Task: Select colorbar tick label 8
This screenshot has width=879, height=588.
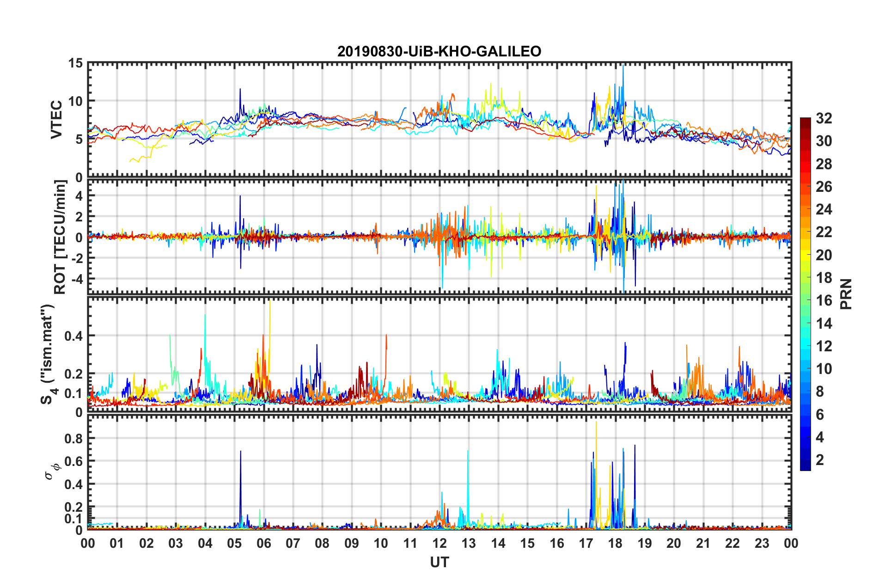Action: pos(820,392)
